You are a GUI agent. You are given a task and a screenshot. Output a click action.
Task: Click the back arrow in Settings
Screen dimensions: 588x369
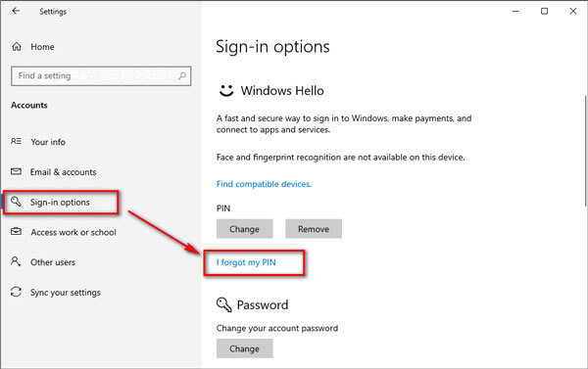click(16, 11)
